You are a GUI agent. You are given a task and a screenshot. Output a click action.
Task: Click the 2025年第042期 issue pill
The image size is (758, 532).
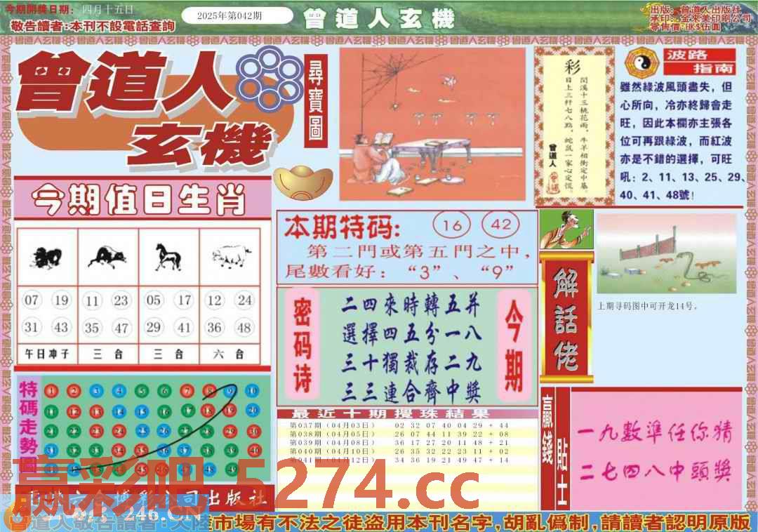[x=237, y=16]
